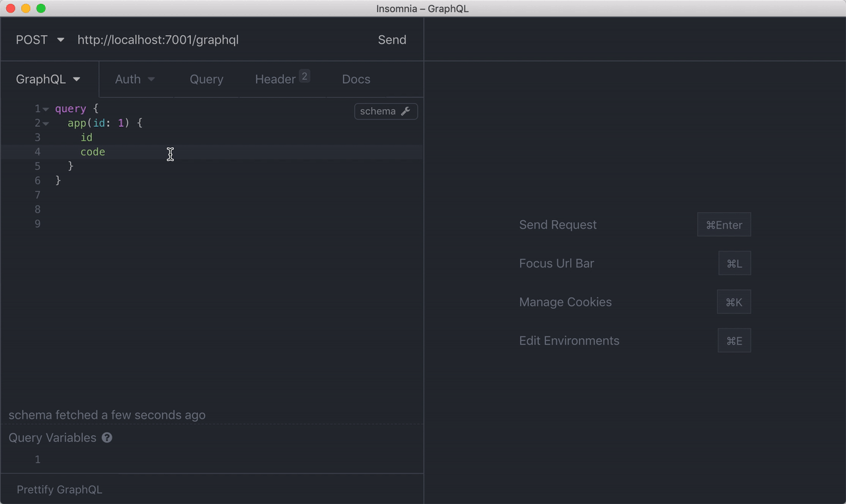Open Query Variables help icon
This screenshot has width=846, height=504.
pos(107,437)
